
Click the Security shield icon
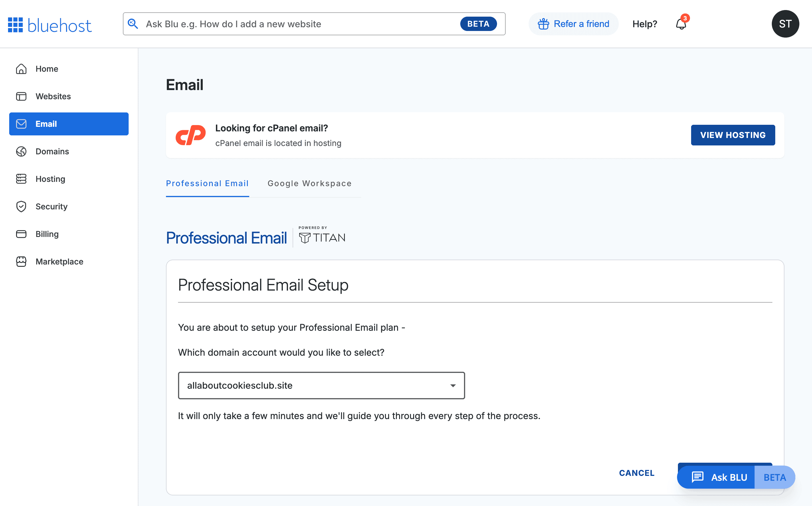tap(21, 207)
